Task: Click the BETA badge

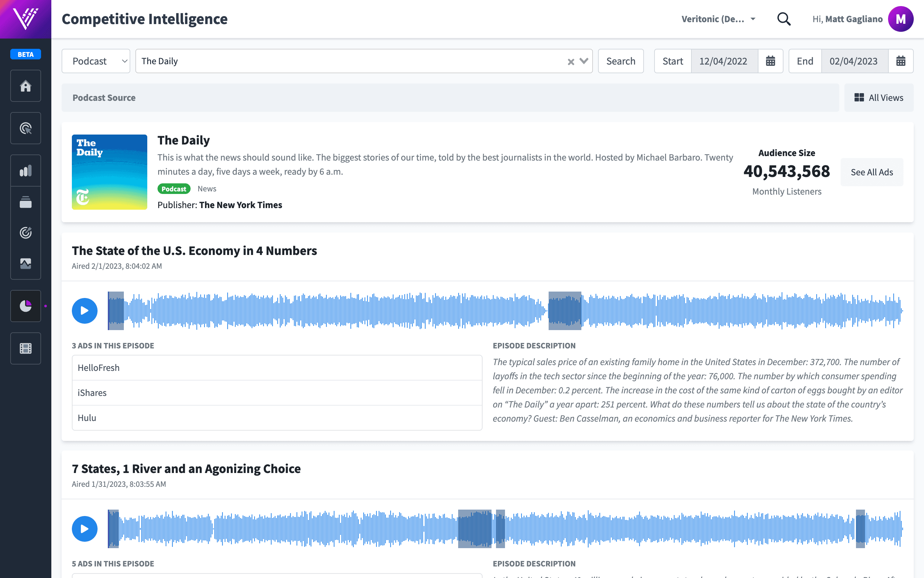Action: coord(26,54)
